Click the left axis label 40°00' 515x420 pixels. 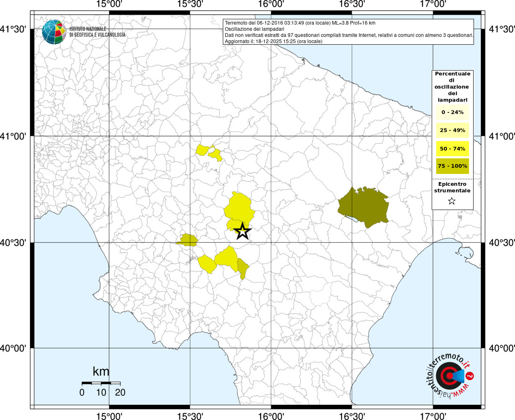13,348
